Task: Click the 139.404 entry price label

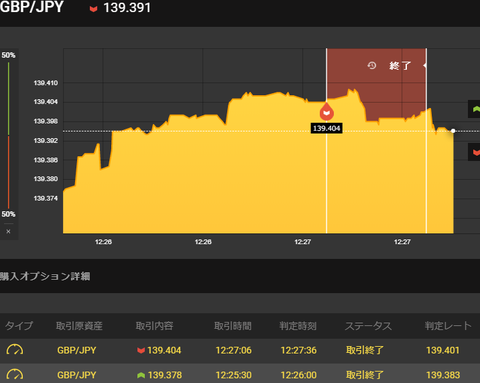Action: pos(327,128)
